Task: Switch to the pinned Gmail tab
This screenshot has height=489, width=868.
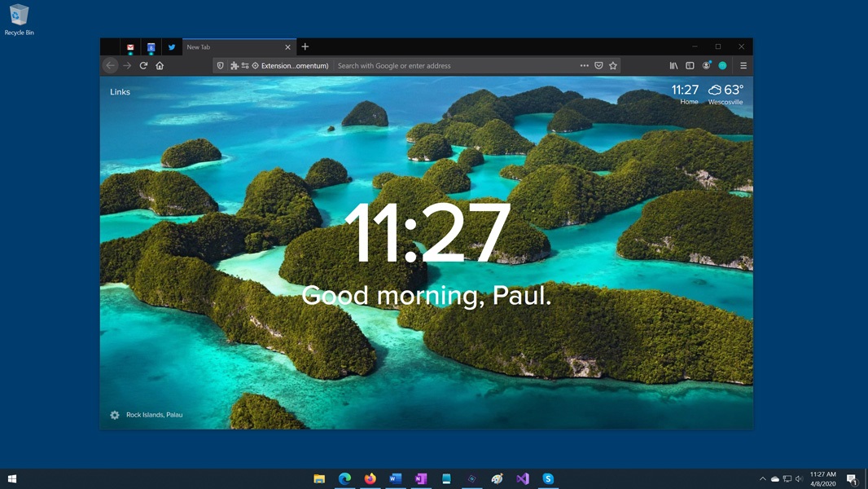Action: point(130,47)
